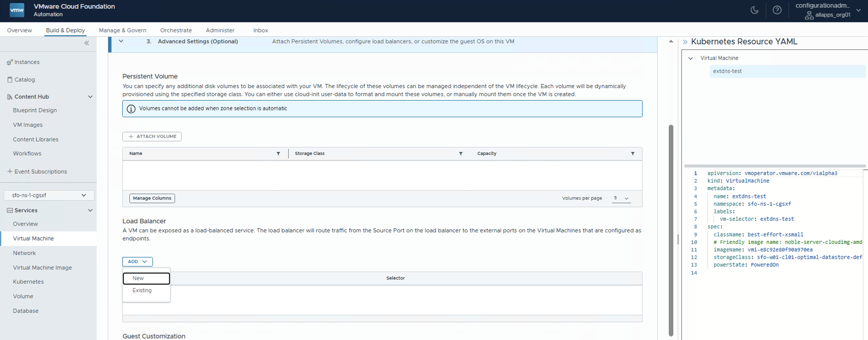Click the Manage Columns button
The width and height of the screenshot is (868, 340).
point(152,198)
